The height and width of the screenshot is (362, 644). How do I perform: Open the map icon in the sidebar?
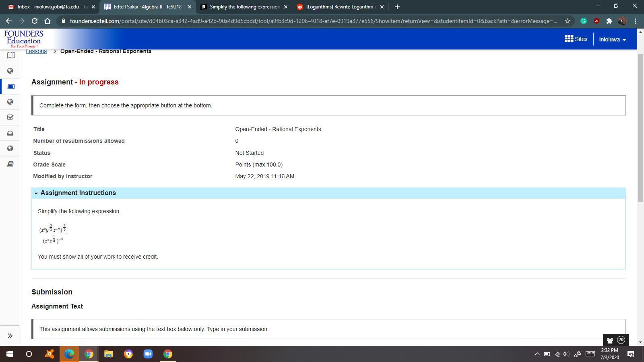click(x=10, y=55)
